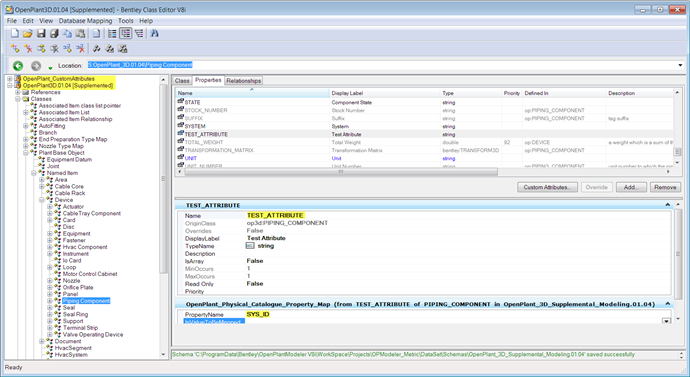Open the Edit menu
This screenshot has height=377, width=690.
pyautogui.click(x=28, y=21)
